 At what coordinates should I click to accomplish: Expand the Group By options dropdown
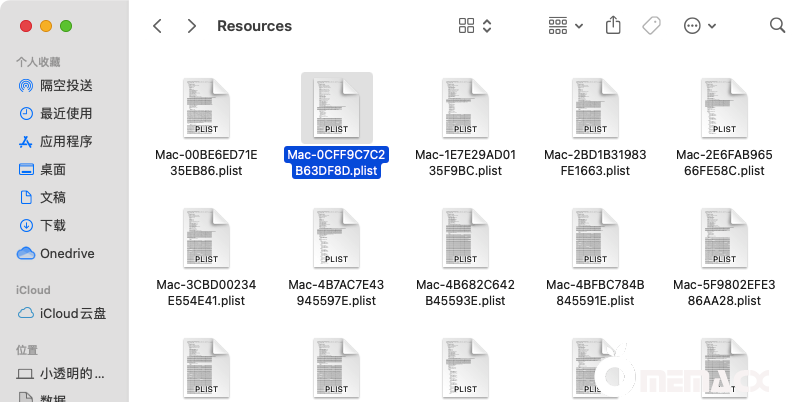pos(567,26)
